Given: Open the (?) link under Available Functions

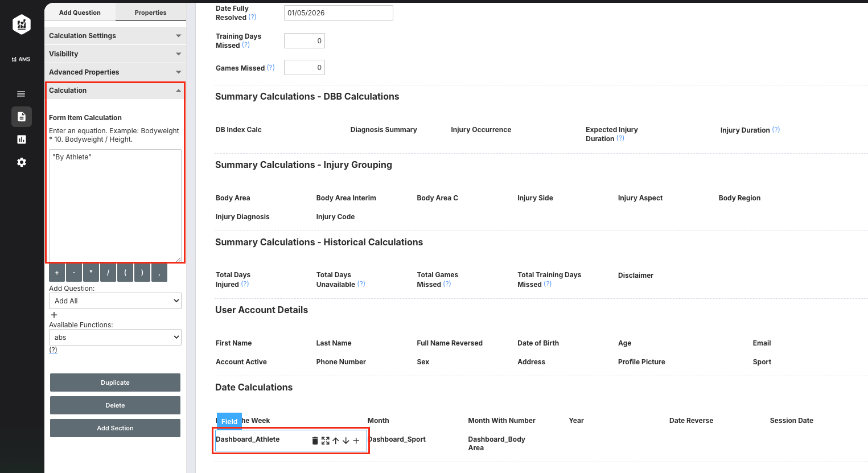Looking at the screenshot, I should point(53,350).
